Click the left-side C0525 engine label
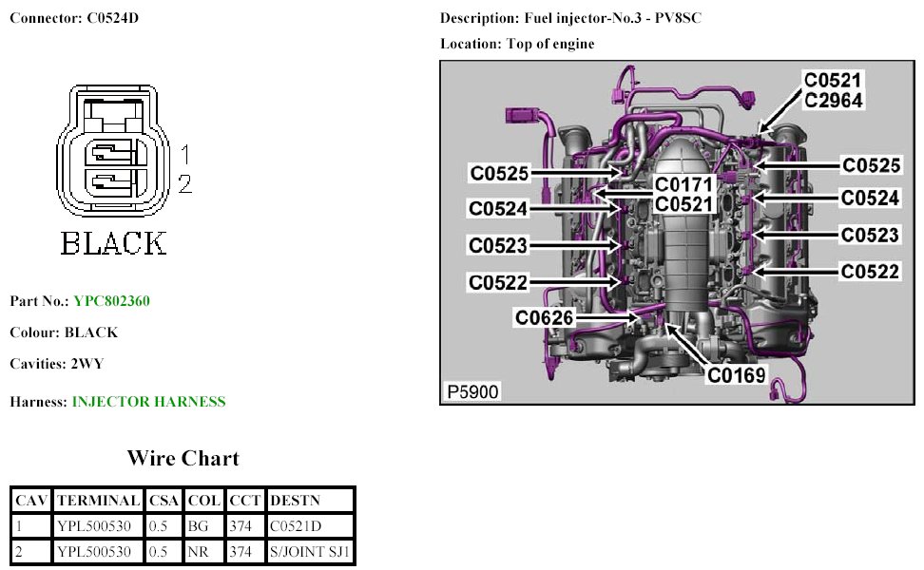This screenshot has width=924, height=570. tap(499, 173)
